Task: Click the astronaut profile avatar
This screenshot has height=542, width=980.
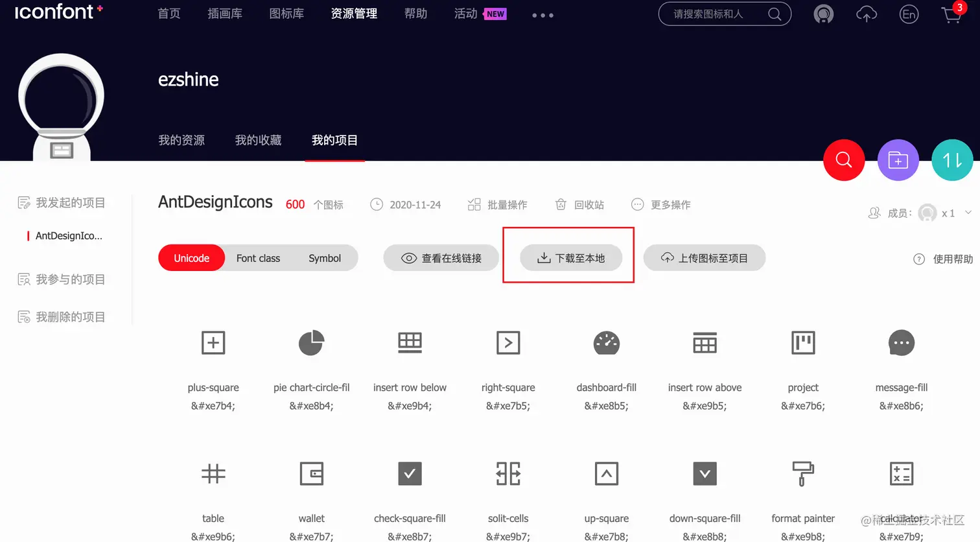Action: [x=62, y=107]
